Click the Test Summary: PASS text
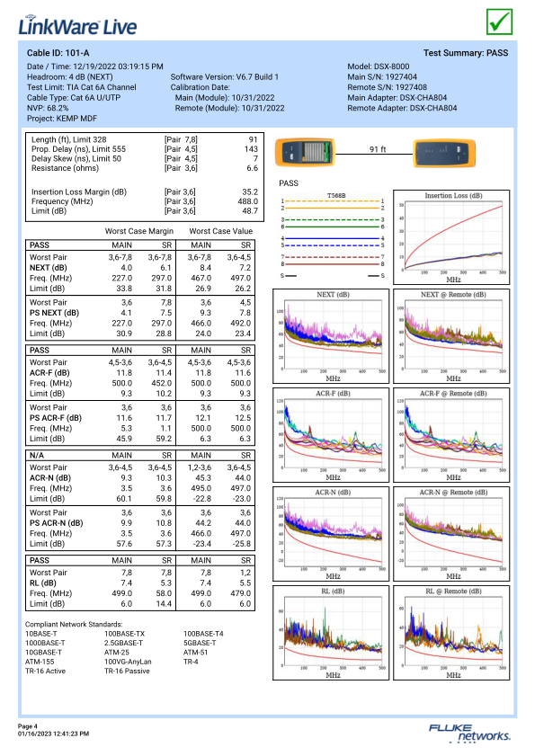The image size is (535, 756). [466, 53]
